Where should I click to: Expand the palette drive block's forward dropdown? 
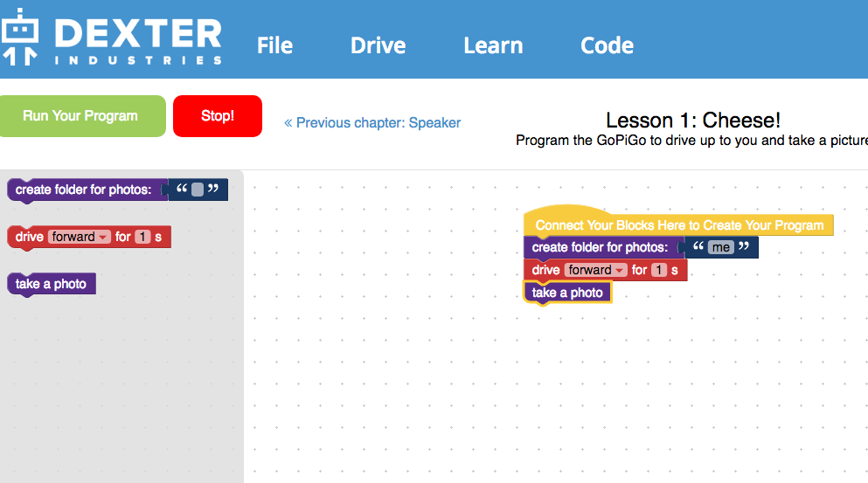80,237
